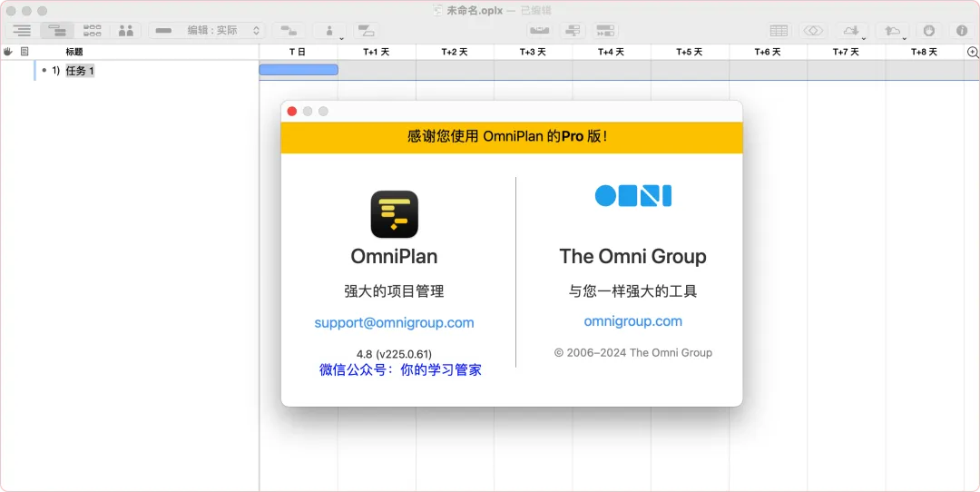
Task: Click the 微信公众号：你的学习管家 text
Action: 400,370
